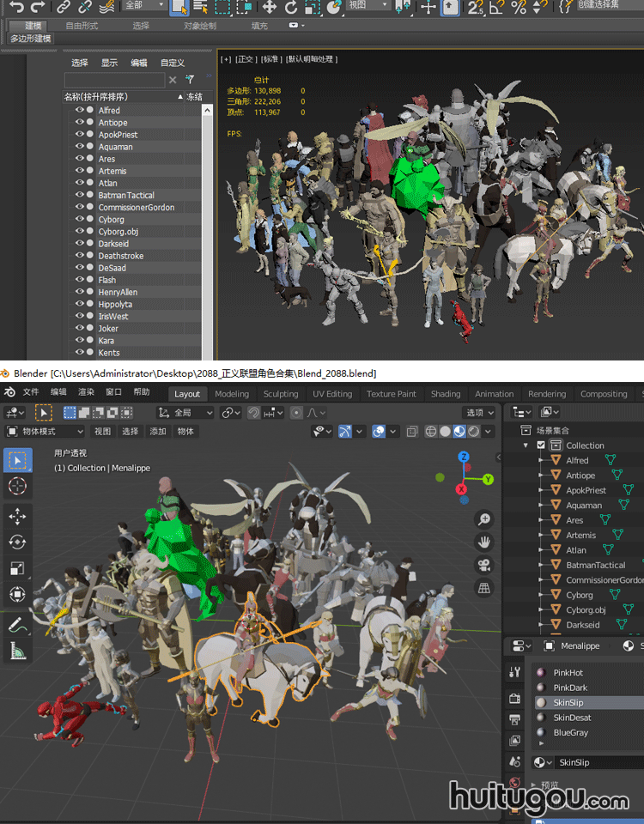The width and height of the screenshot is (644, 824).
Task: Hide Alfred using its eye icon
Action: pyautogui.click(x=80, y=111)
